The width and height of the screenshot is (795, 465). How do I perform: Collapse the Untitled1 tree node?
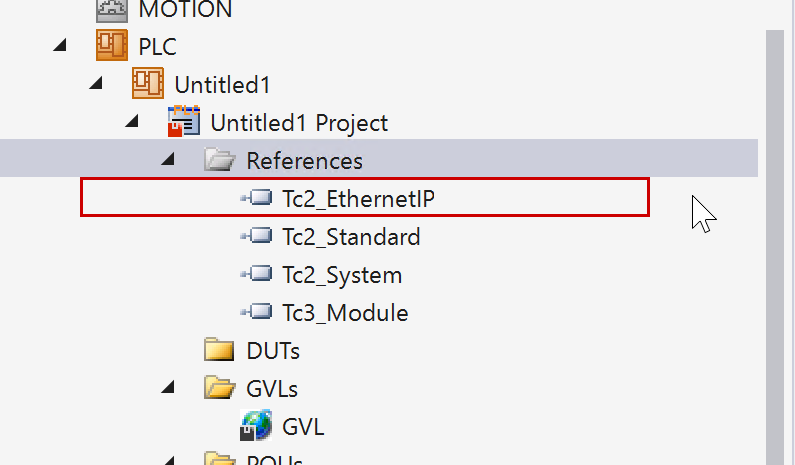(97, 84)
